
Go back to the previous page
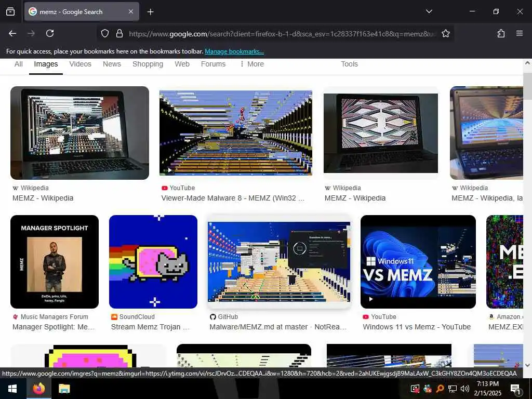click(x=12, y=33)
